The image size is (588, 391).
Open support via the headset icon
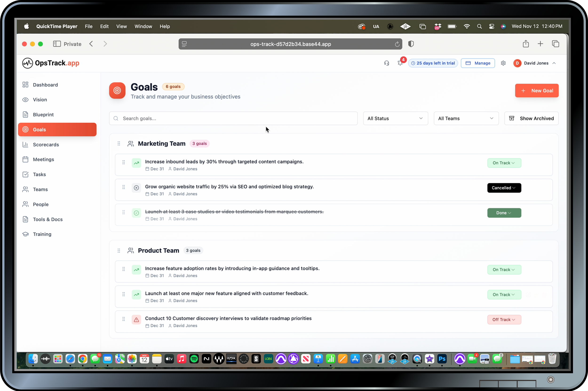pyautogui.click(x=386, y=63)
